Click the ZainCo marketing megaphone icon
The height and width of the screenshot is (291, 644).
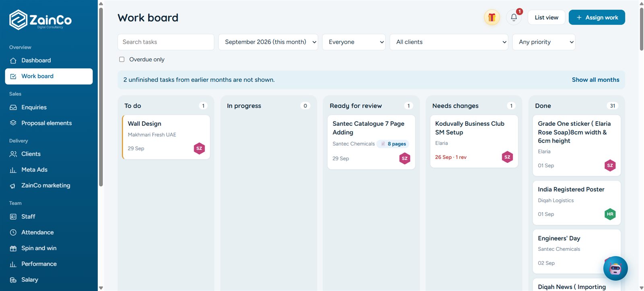click(13, 186)
